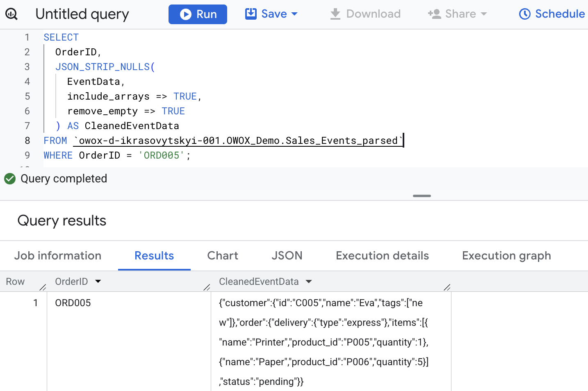Click the Save button

271,14
